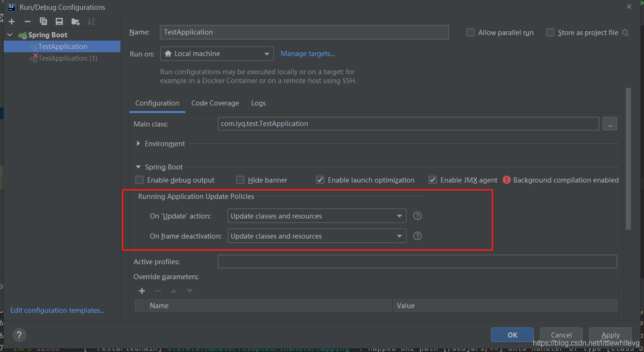The image size is (644, 352).
Task: Confirm with the OK button
Action: click(512, 335)
